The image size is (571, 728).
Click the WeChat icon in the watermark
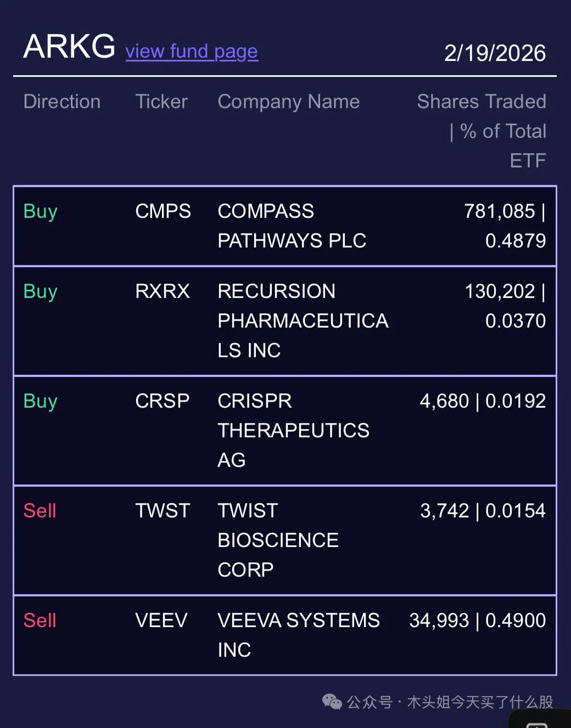332,702
